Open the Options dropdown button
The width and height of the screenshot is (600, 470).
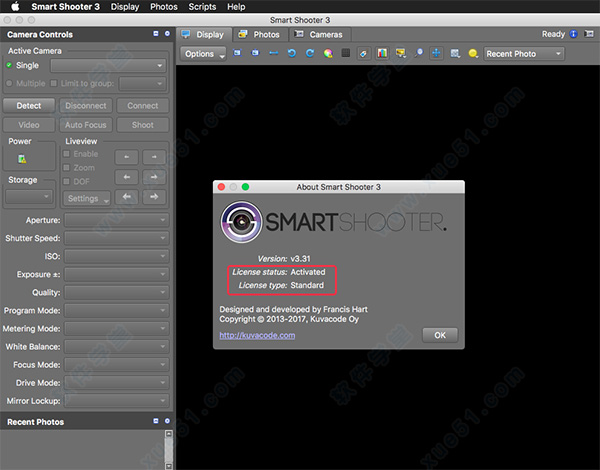[x=204, y=54]
